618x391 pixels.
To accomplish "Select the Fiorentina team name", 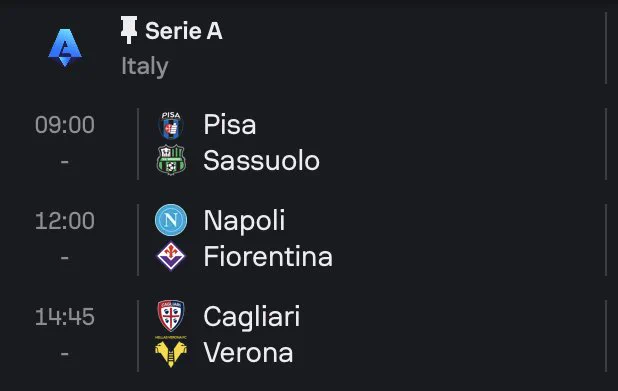I will 268,256.
